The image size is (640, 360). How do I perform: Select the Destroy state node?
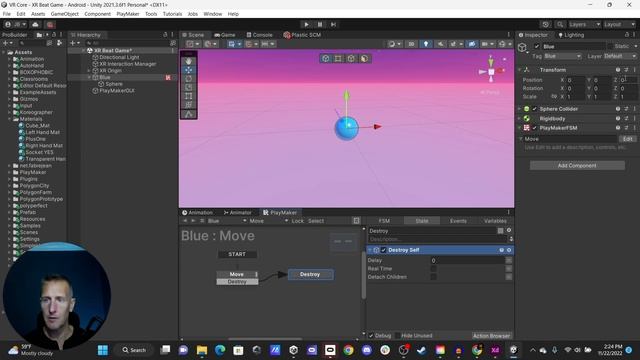pos(310,274)
